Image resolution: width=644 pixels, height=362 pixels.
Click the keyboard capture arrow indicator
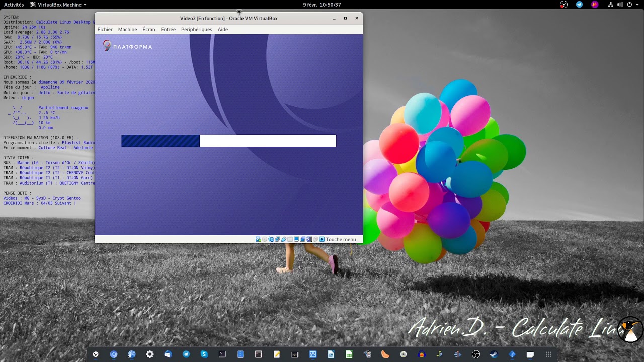pyautogui.click(x=322, y=239)
